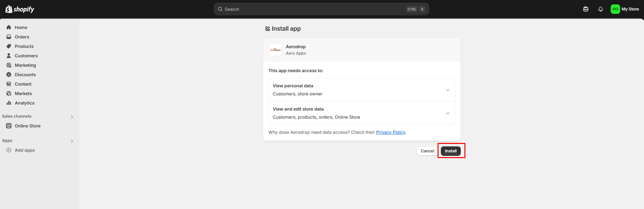Click the search magnifier icon

pyautogui.click(x=220, y=9)
